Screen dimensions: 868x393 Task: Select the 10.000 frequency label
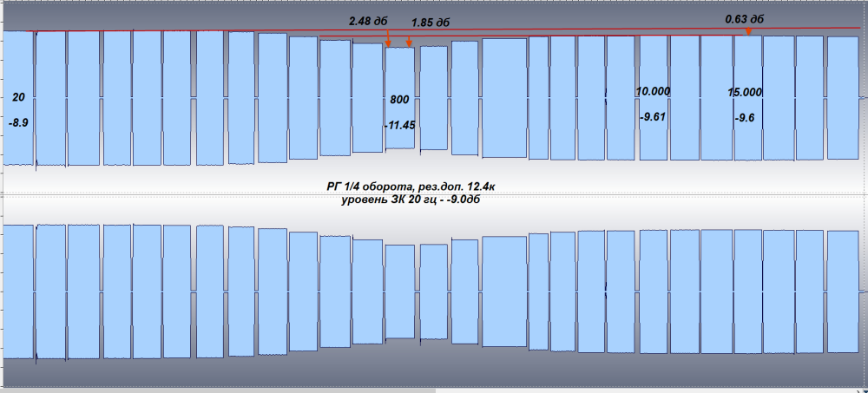[x=653, y=91]
